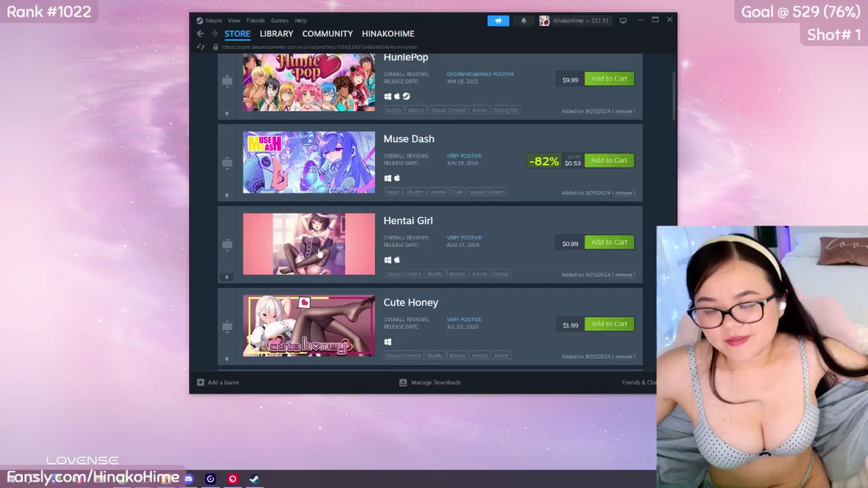The height and width of the screenshot is (488, 868).
Task: Click Muse Dash 'VERY POSITIVE' review text
Action: (464, 156)
